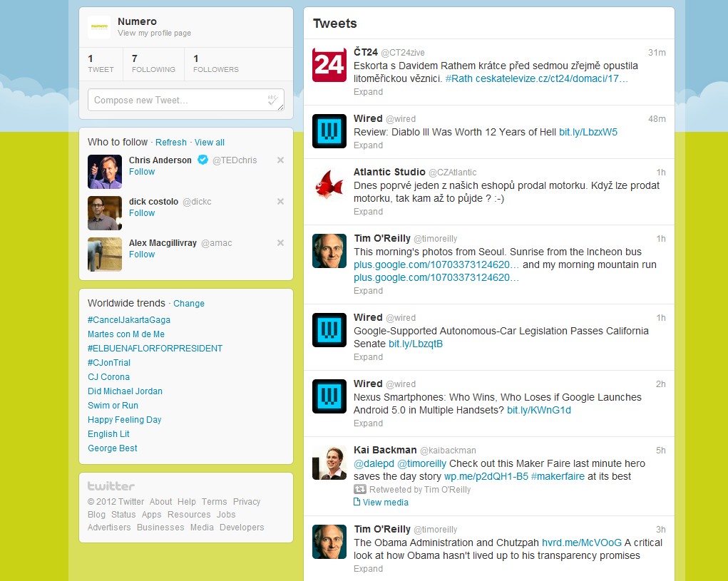Dismiss dick costolo follow suggestion
728x581 pixels.
pyautogui.click(x=280, y=202)
